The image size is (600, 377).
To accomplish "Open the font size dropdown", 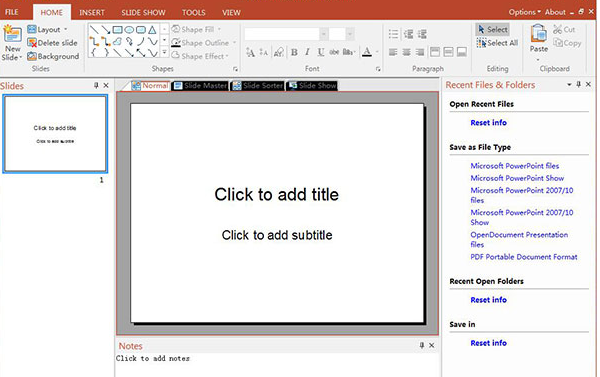I will (350, 34).
